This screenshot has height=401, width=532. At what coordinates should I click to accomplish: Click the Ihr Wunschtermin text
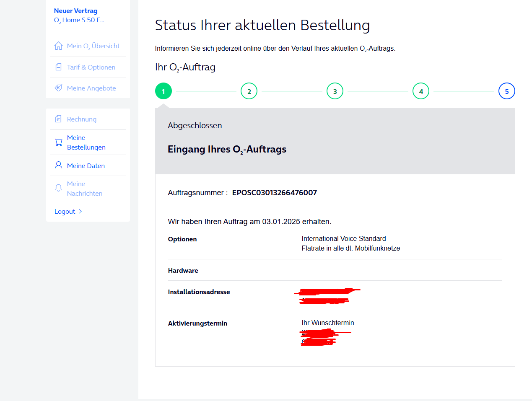click(x=328, y=323)
